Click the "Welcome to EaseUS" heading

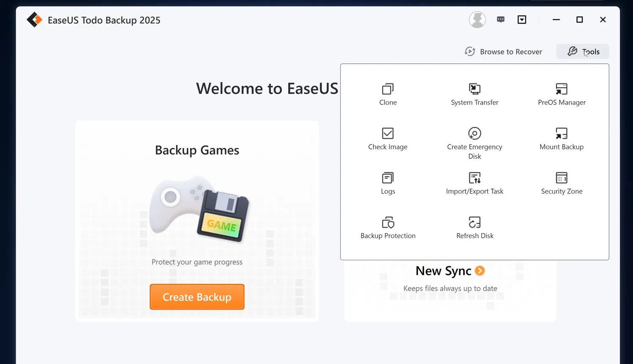pos(267,89)
